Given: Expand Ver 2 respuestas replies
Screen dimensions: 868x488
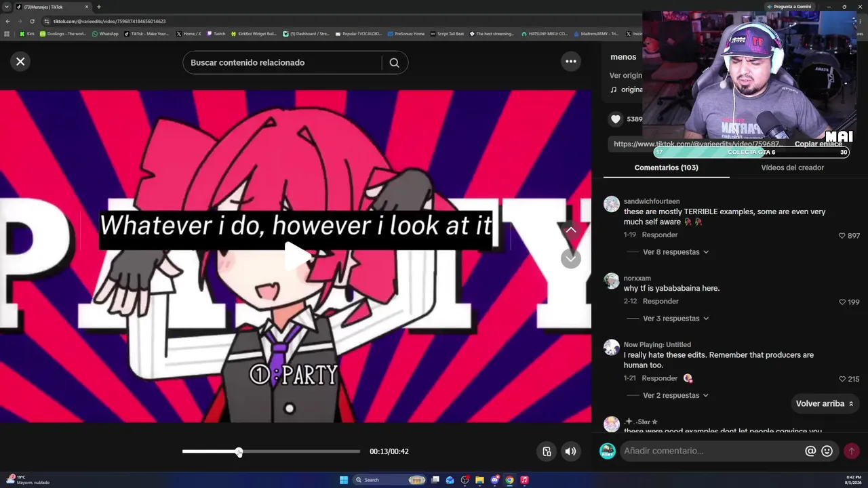Looking at the screenshot, I should 675,395.
